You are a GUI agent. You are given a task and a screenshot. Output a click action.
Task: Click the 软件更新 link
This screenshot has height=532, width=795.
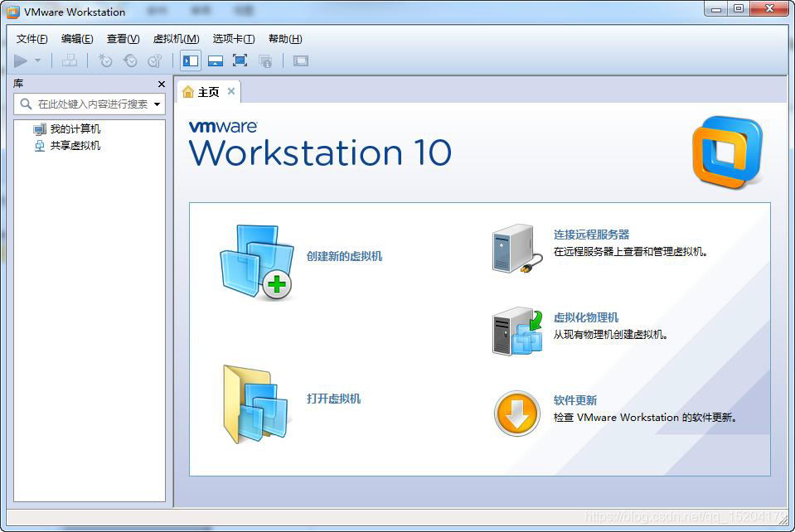[x=575, y=400]
